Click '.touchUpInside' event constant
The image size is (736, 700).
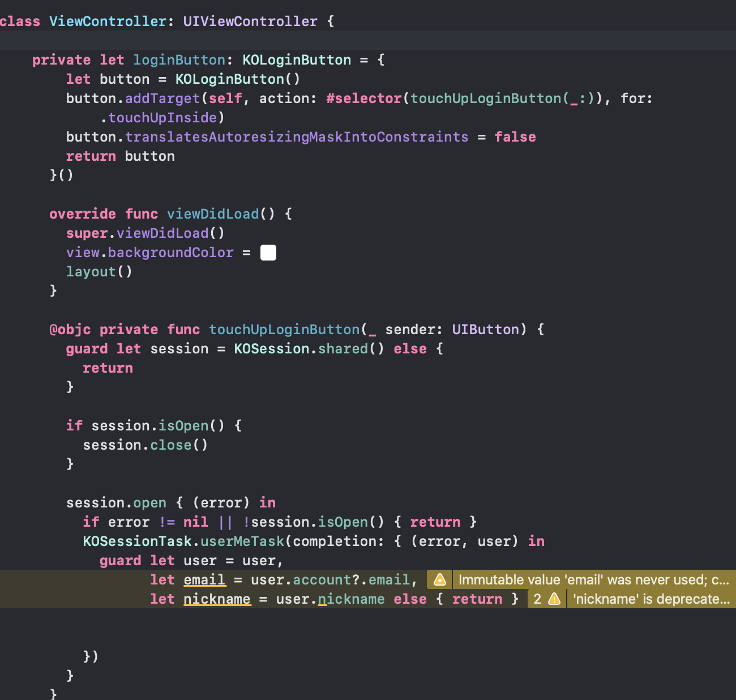click(159, 118)
